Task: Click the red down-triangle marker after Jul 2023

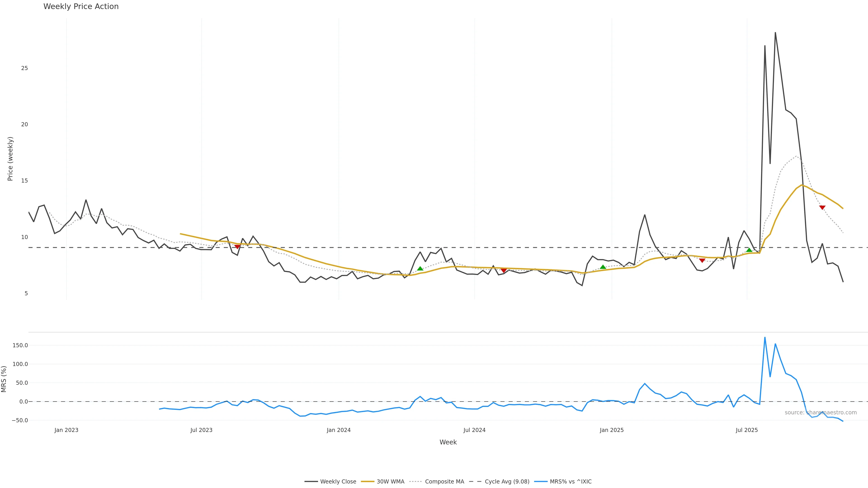Action: (x=237, y=247)
